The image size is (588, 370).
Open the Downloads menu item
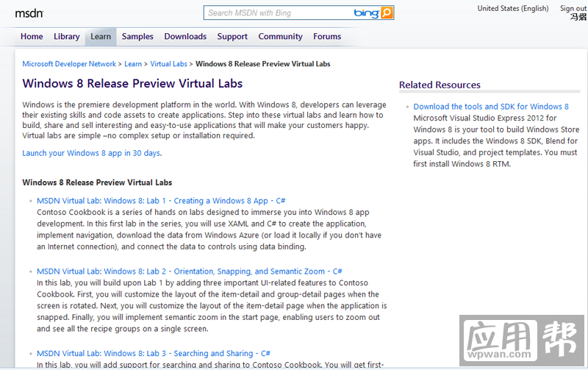click(x=185, y=36)
